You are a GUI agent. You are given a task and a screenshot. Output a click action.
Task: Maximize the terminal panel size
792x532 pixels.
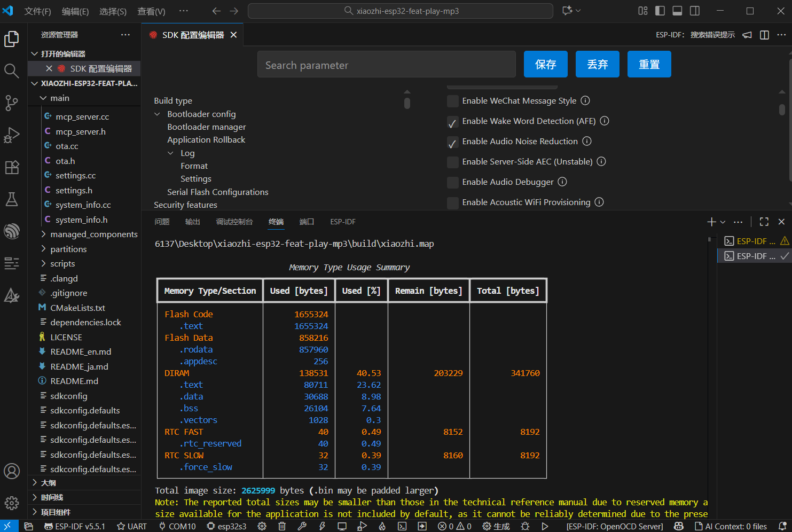(x=764, y=222)
